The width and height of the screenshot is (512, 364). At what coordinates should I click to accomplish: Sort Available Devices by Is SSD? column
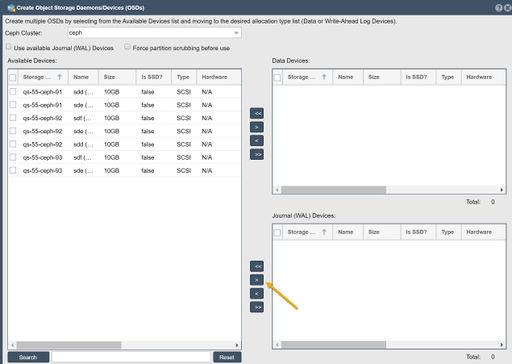click(x=154, y=77)
